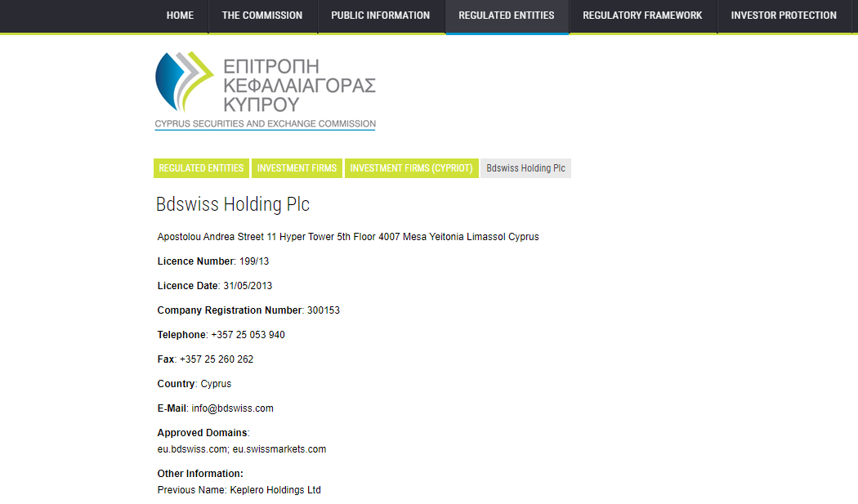This screenshot has height=504, width=858.
Task: Click the Approved Domains label
Action: click(x=203, y=433)
